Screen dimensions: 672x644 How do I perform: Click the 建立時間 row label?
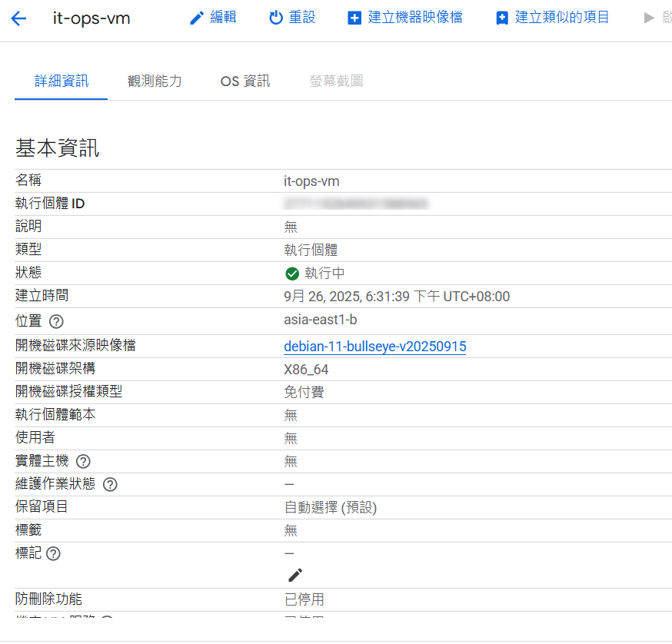tap(42, 296)
